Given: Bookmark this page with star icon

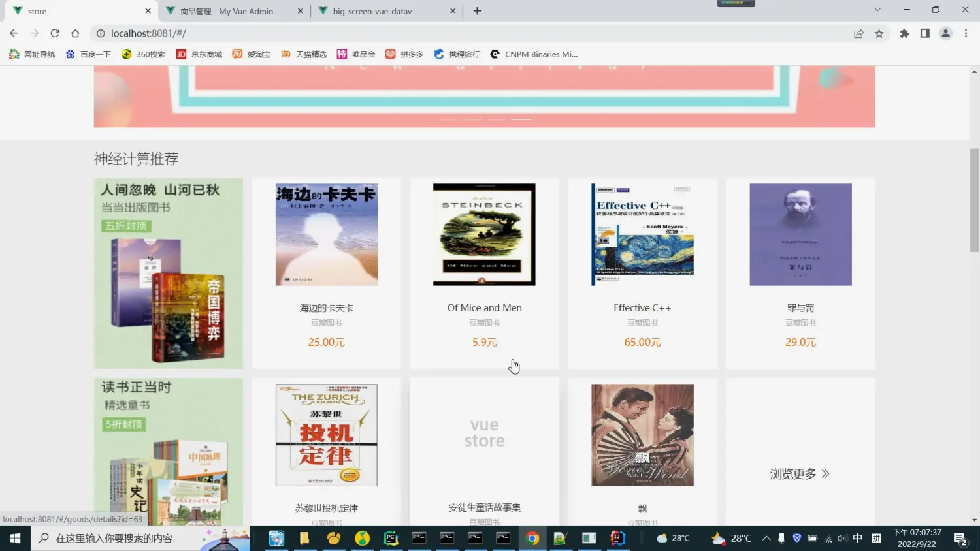Looking at the screenshot, I should (x=879, y=33).
